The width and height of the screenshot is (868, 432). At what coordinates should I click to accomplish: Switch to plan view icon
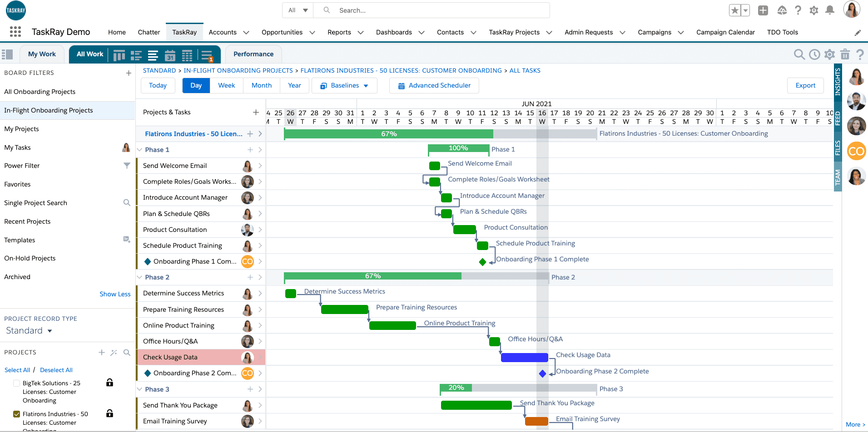153,55
